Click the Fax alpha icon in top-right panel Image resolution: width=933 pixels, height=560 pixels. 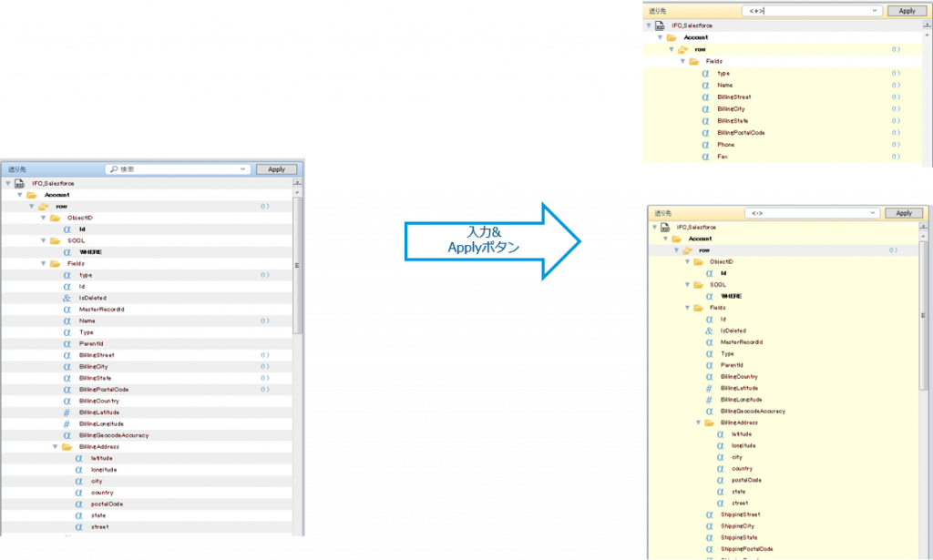(705, 157)
